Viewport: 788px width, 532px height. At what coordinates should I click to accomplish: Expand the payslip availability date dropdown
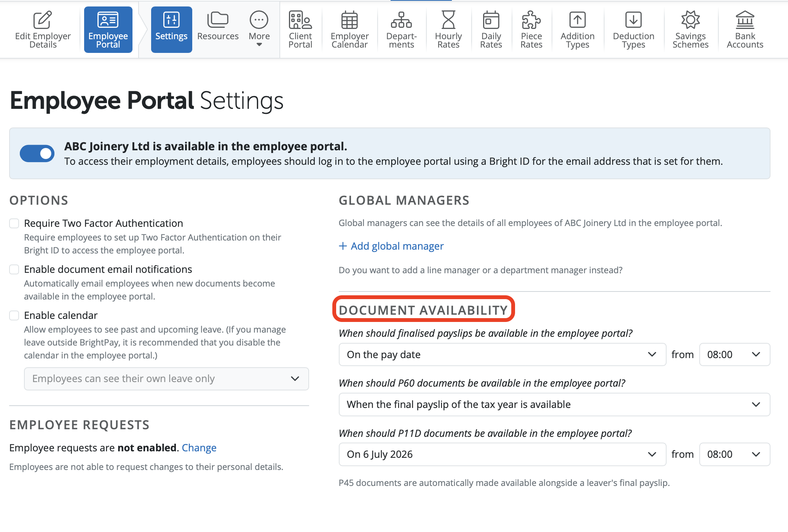502,355
